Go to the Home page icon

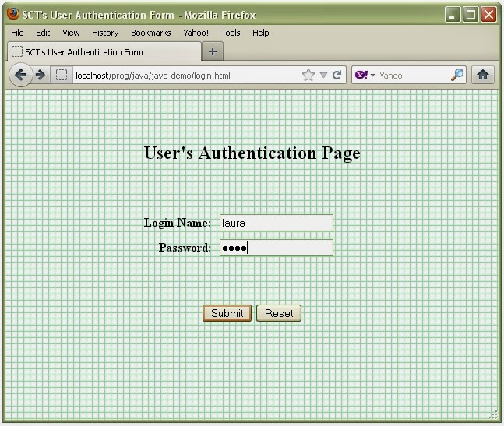click(x=483, y=75)
